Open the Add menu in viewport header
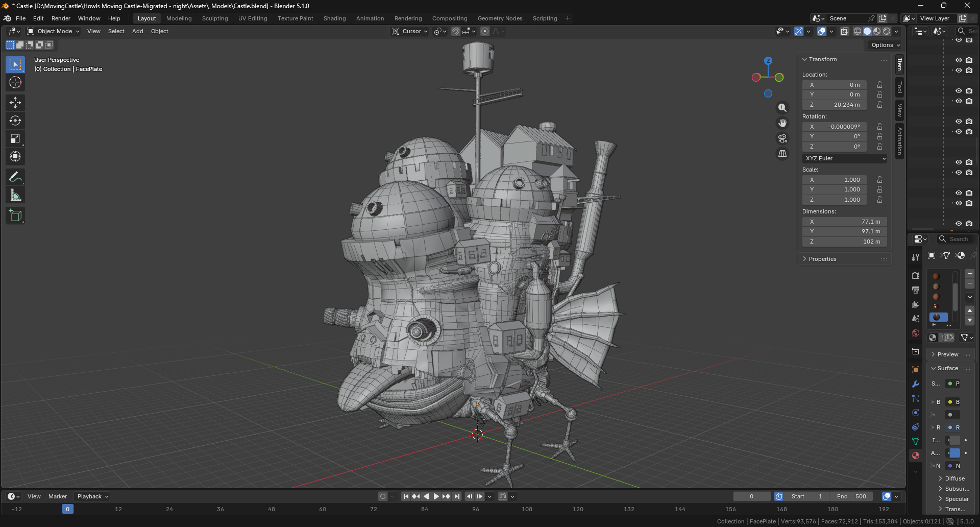980x527 pixels. 138,31
